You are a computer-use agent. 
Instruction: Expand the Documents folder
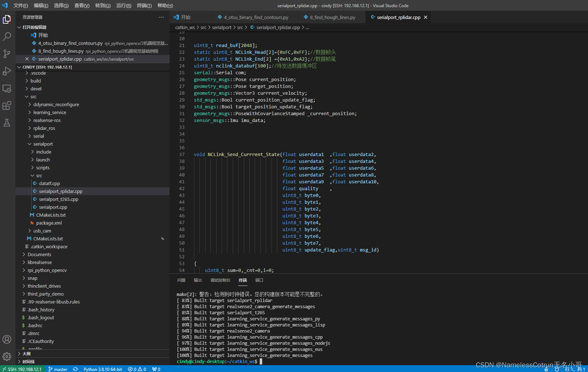point(39,255)
